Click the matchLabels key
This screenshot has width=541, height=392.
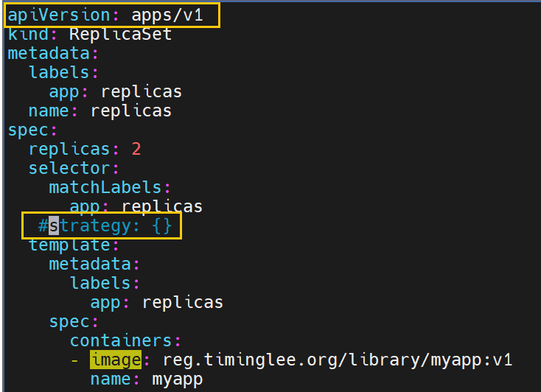tap(105, 187)
